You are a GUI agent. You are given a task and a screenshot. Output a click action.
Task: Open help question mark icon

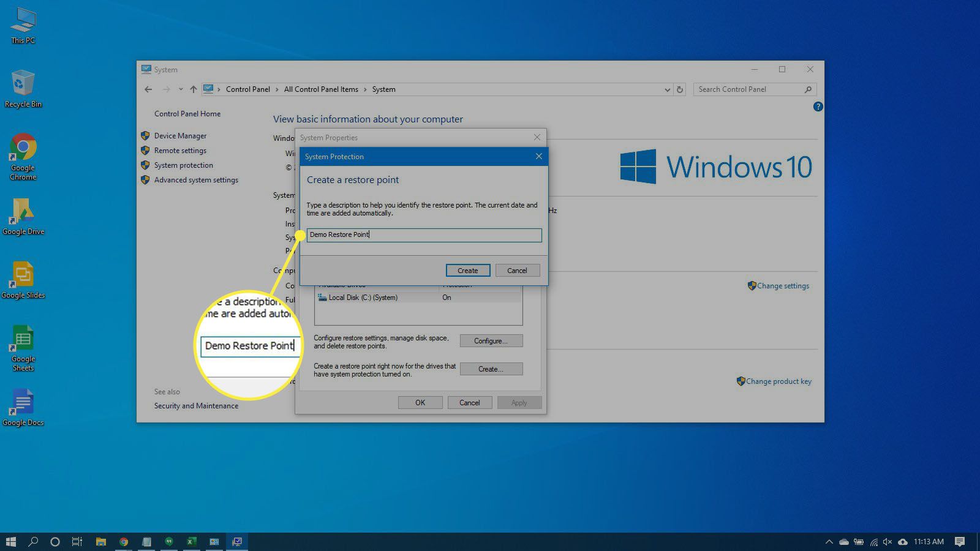(x=818, y=107)
